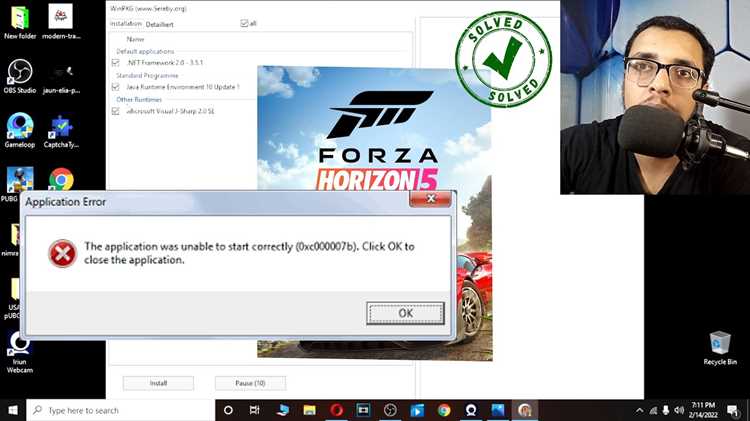The width and height of the screenshot is (750, 421).
Task: Open Movies & TV app in the taskbar
Action: coord(417,410)
